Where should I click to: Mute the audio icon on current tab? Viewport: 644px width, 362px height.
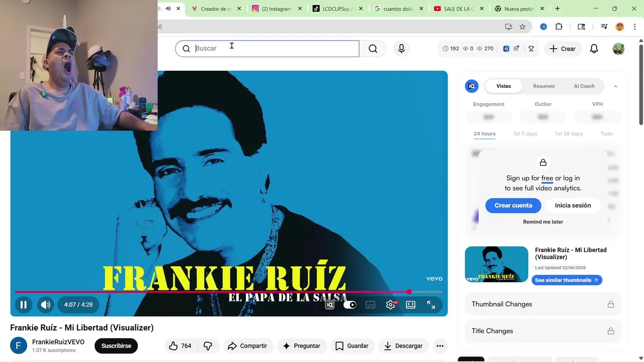168,9
